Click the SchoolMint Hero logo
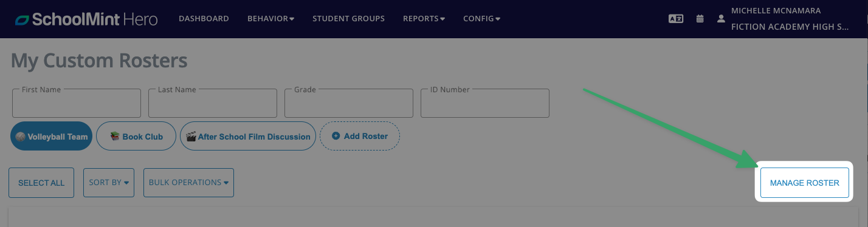The height and width of the screenshot is (227, 868). 86,19
